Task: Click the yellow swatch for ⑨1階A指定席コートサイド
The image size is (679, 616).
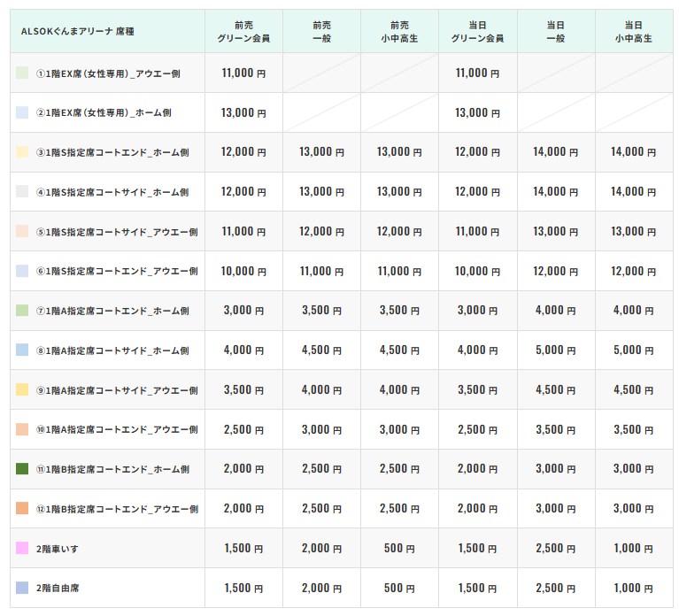Action: click(x=22, y=389)
